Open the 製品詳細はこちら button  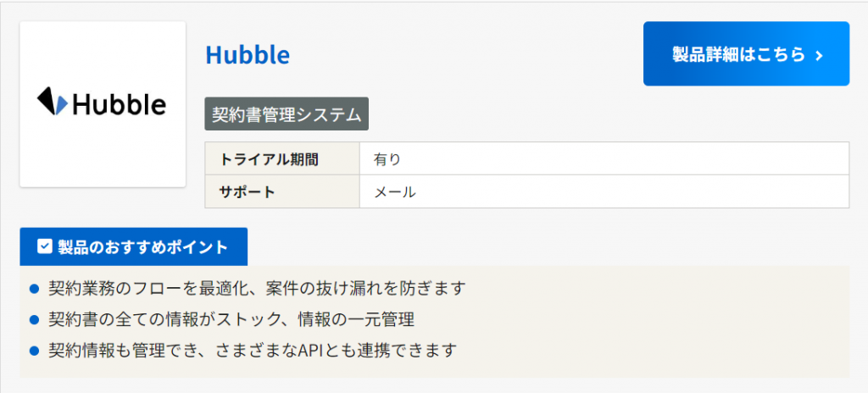point(746,54)
